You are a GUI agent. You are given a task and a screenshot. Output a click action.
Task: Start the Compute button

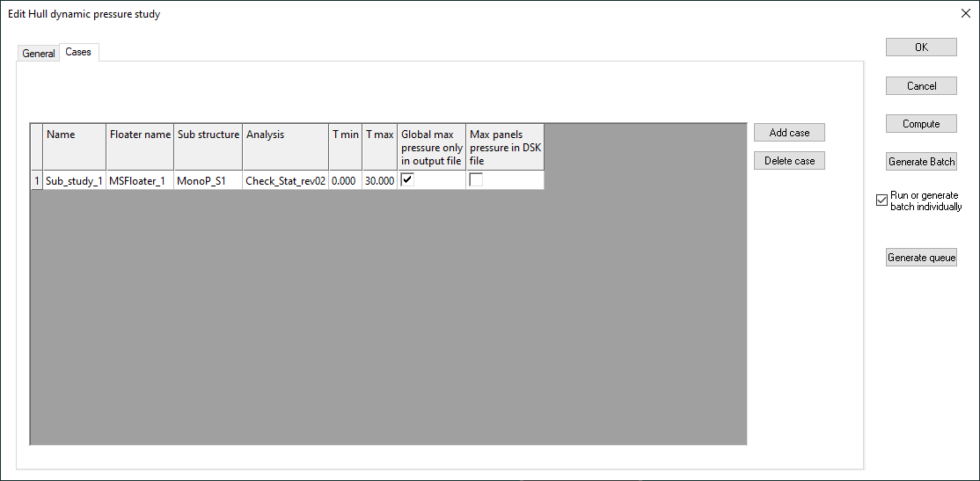point(921,124)
